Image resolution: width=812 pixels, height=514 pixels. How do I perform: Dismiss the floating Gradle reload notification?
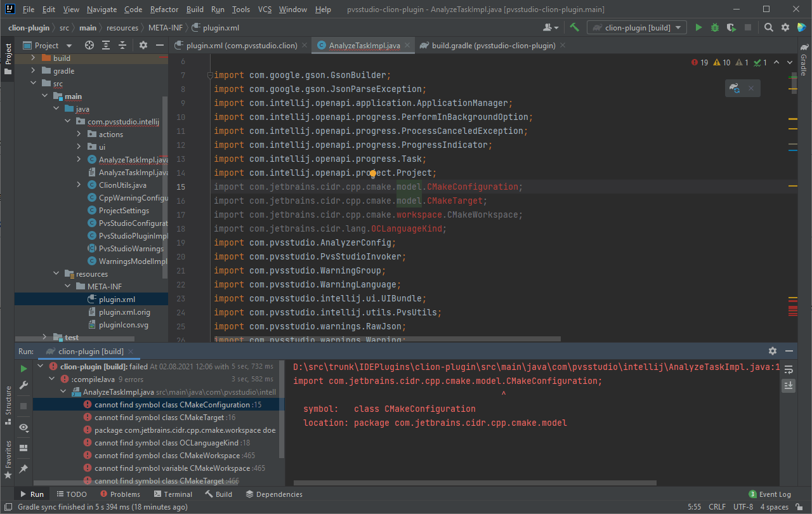pyautogui.click(x=751, y=88)
